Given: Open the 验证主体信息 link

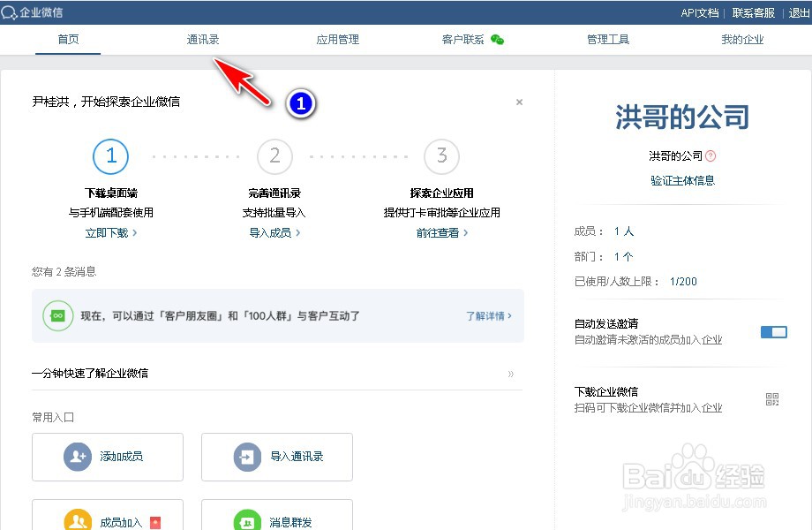Looking at the screenshot, I should 682,180.
